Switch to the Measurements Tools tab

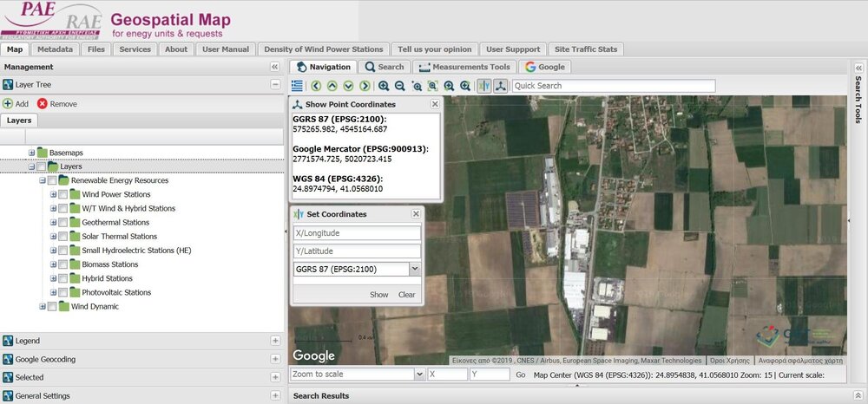pos(465,67)
